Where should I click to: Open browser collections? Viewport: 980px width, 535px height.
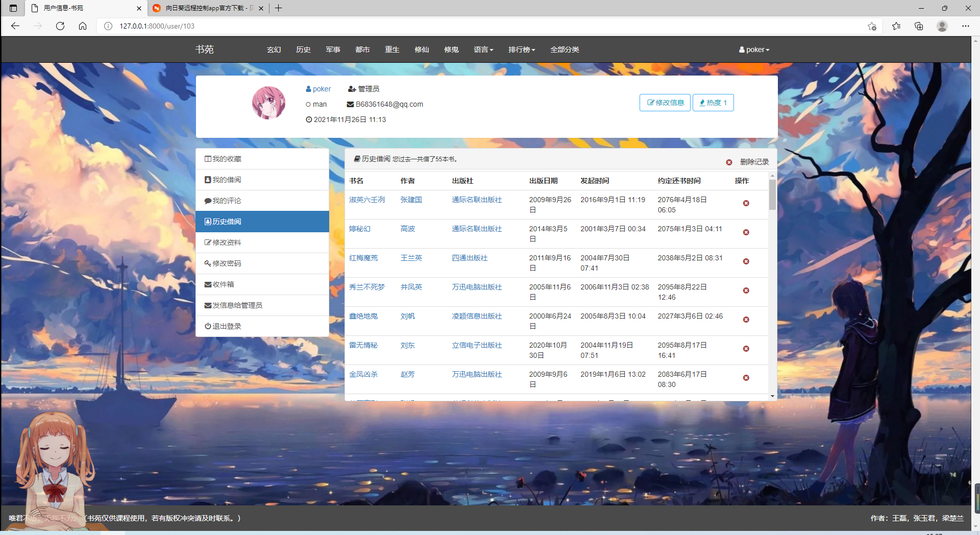tap(919, 26)
